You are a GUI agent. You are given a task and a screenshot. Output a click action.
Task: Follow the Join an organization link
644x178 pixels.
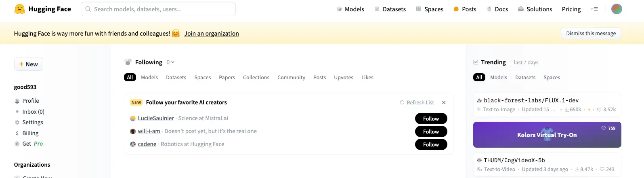(x=212, y=33)
